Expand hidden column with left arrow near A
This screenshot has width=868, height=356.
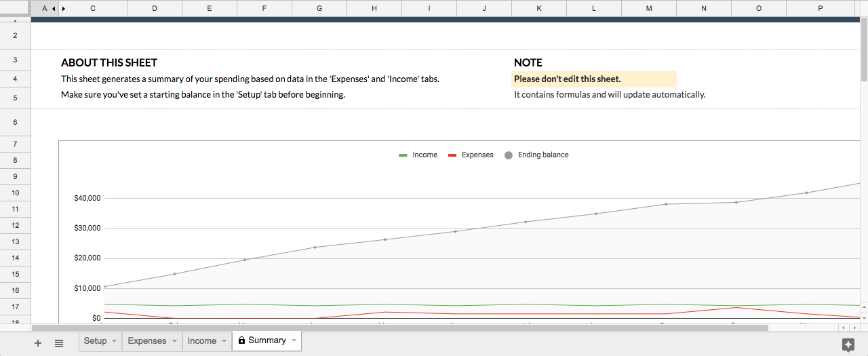coord(54,9)
